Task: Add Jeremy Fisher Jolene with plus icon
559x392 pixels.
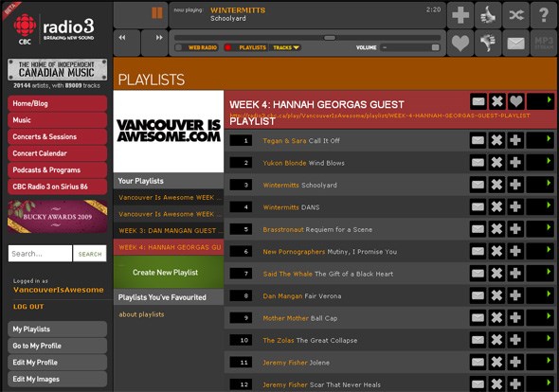Action: click(515, 362)
